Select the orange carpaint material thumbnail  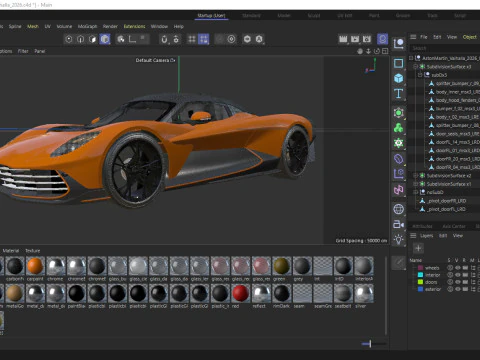35,266
